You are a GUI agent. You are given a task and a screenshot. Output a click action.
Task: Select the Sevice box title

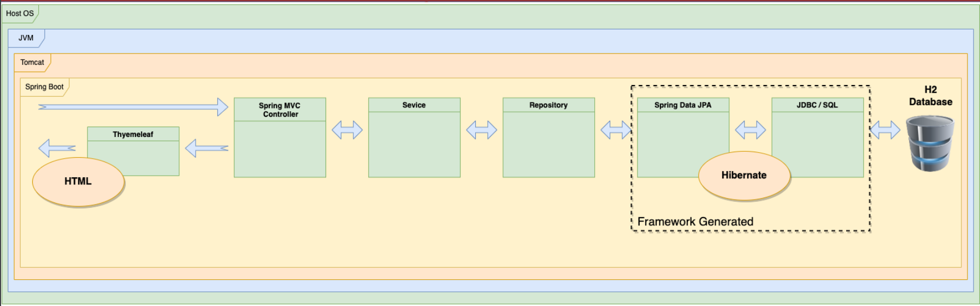tap(414, 105)
